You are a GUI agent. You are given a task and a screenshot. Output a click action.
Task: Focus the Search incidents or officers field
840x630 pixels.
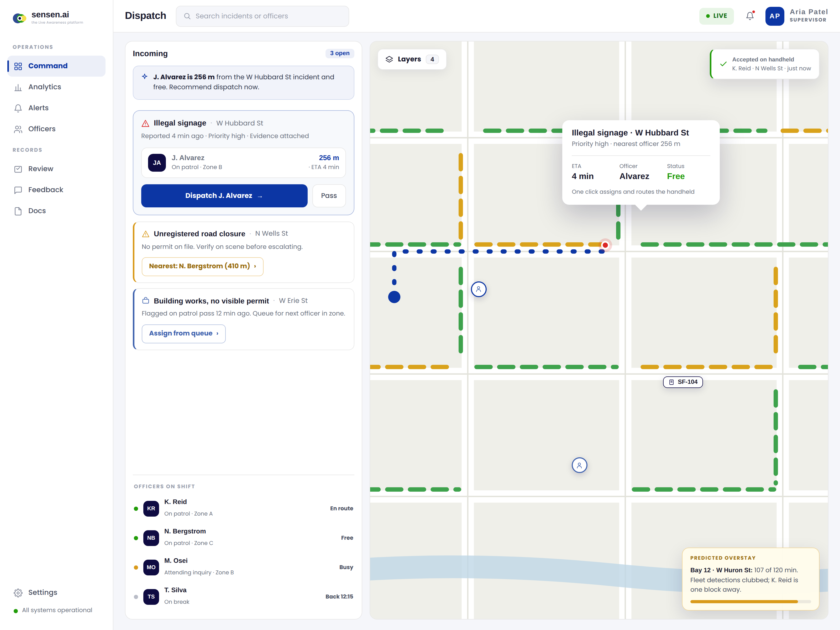coord(262,16)
